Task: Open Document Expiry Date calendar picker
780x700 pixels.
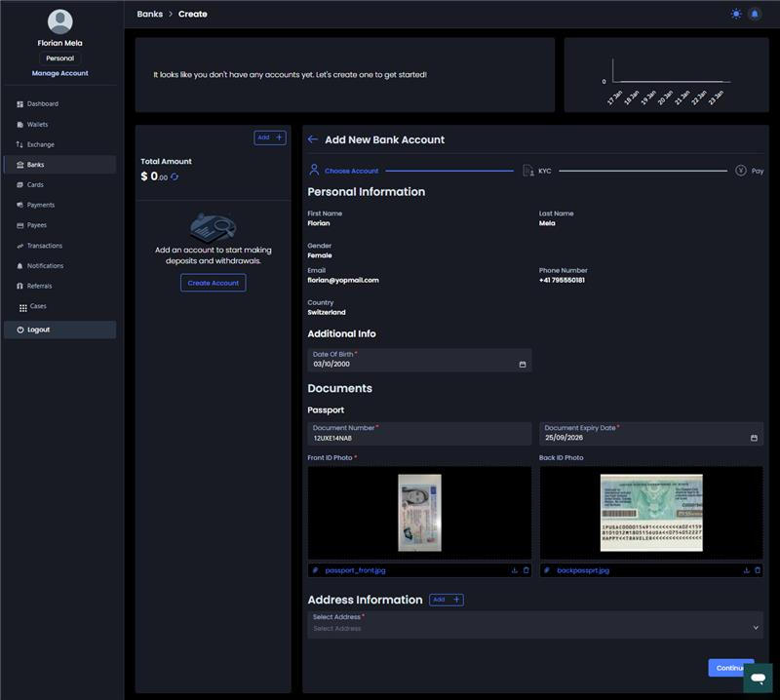Action: click(x=754, y=439)
